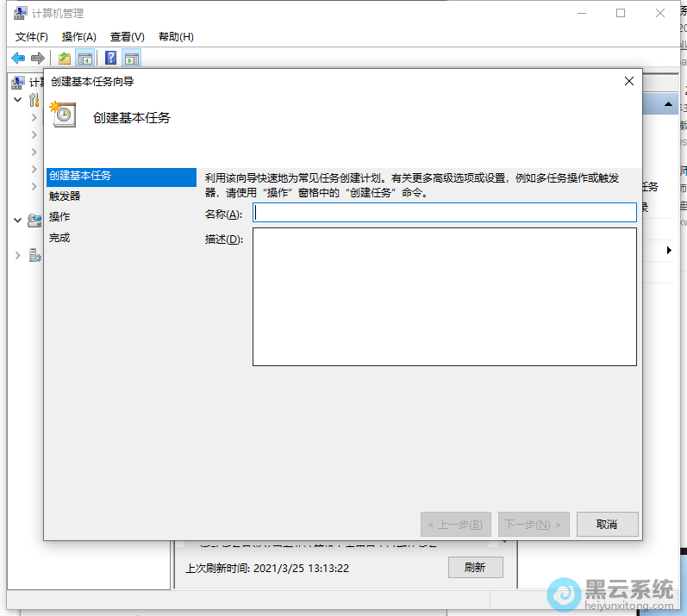Click the forward arrow toolbar icon

pos(37,58)
